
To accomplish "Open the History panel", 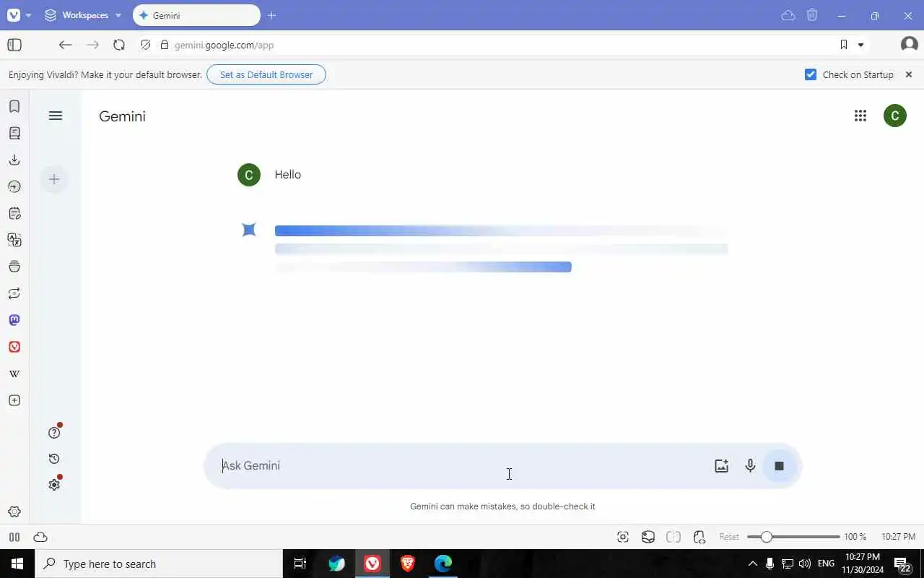I will [14, 186].
